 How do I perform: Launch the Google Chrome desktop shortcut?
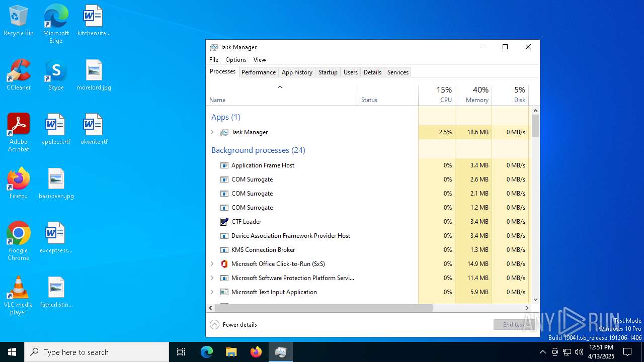(19, 241)
